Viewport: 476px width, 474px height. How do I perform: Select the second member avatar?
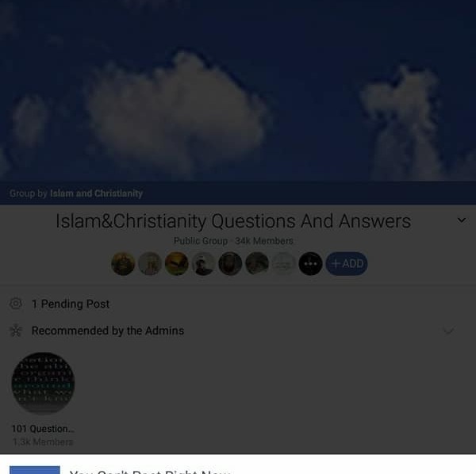click(x=150, y=263)
